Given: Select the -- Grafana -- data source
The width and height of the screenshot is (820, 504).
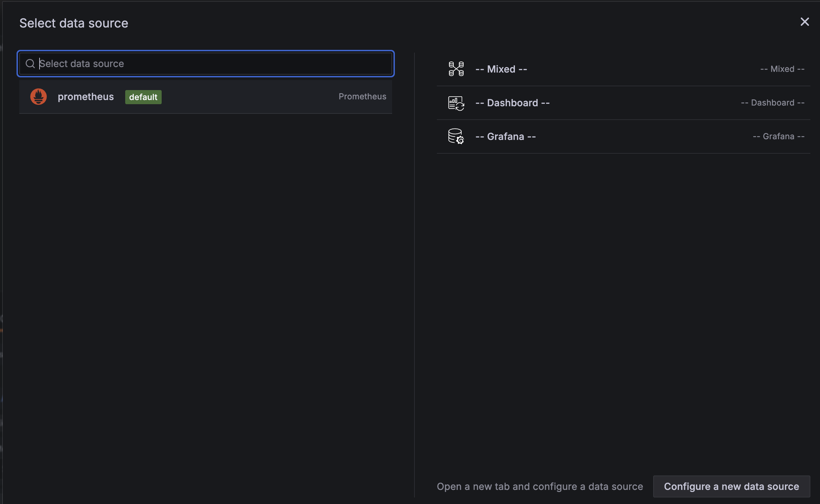Looking at the screenshot, I should (x=623, y=136).
